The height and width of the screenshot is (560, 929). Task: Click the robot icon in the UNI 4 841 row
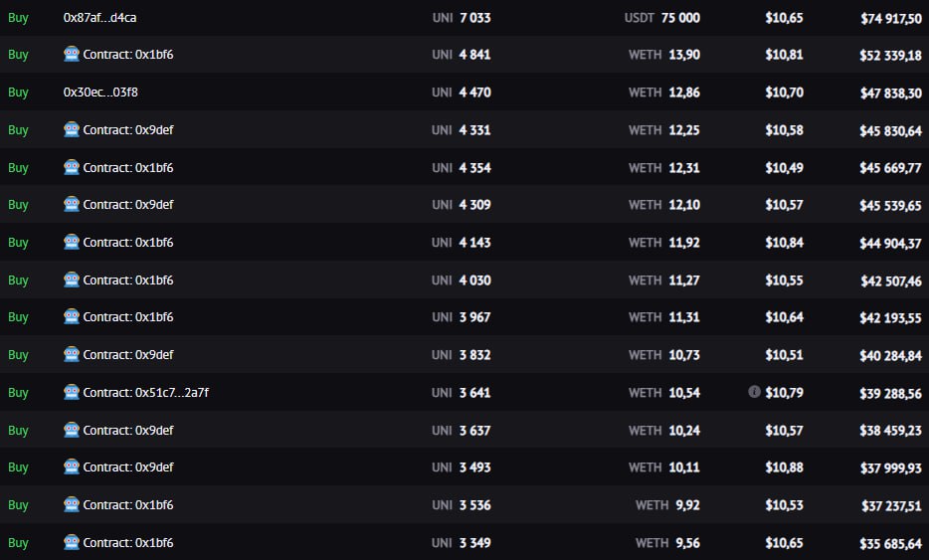point(72,55)
